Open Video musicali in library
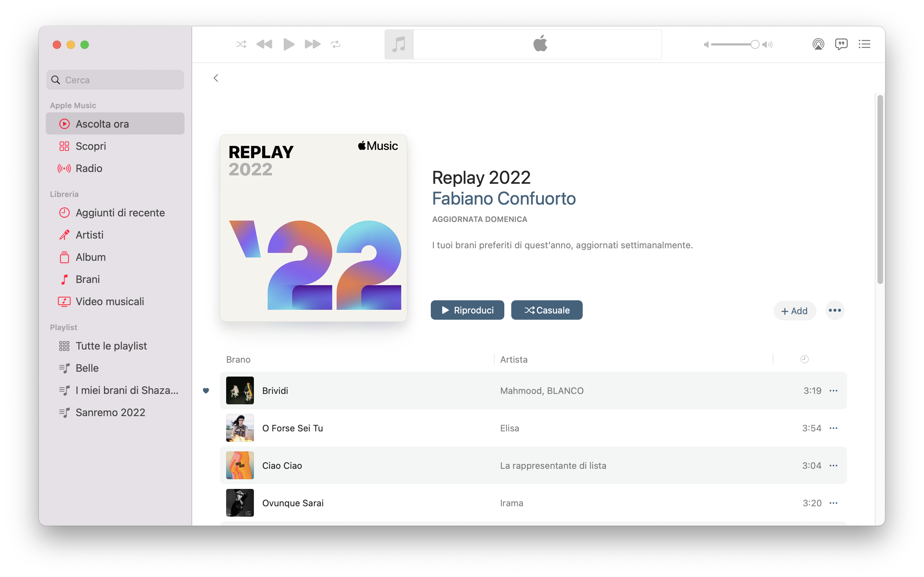The height and width of the screenshot is (577, 924). (115, 301)
